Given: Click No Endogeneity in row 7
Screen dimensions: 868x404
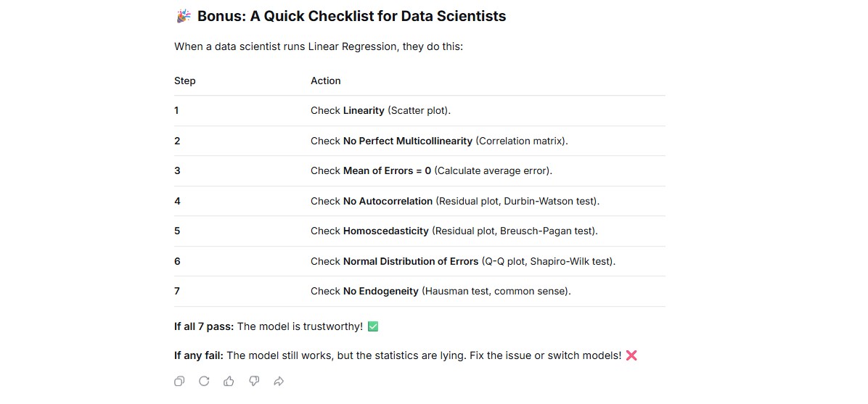Looking at the screenshot, I should (381, 291).
